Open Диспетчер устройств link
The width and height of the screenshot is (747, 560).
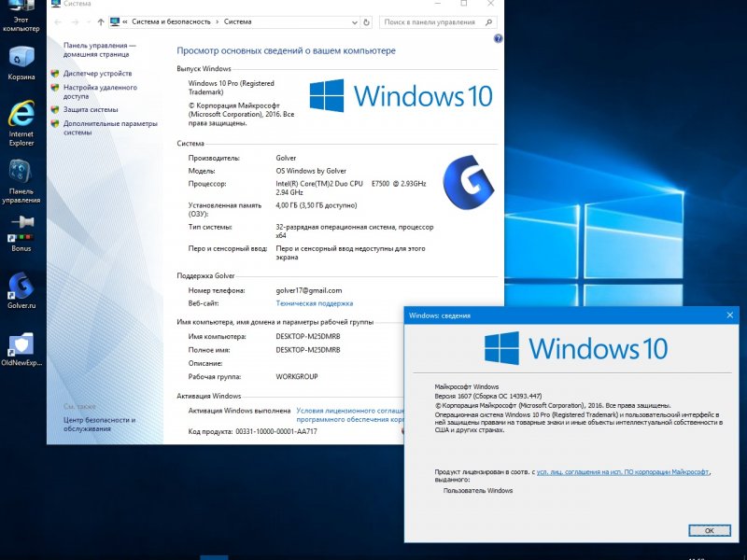coord(98,74)
